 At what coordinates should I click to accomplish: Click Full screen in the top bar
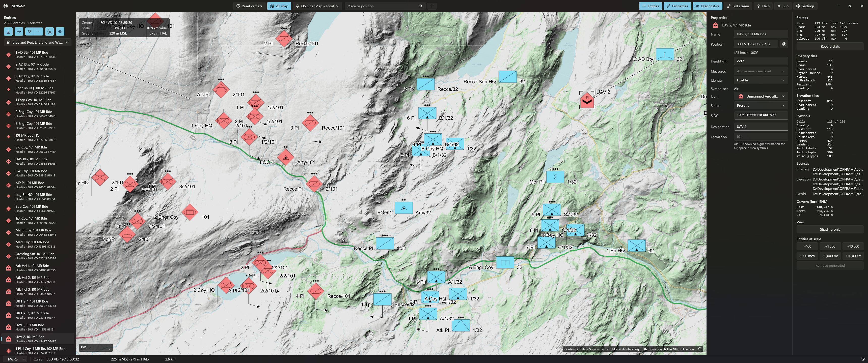pos(738,6)
